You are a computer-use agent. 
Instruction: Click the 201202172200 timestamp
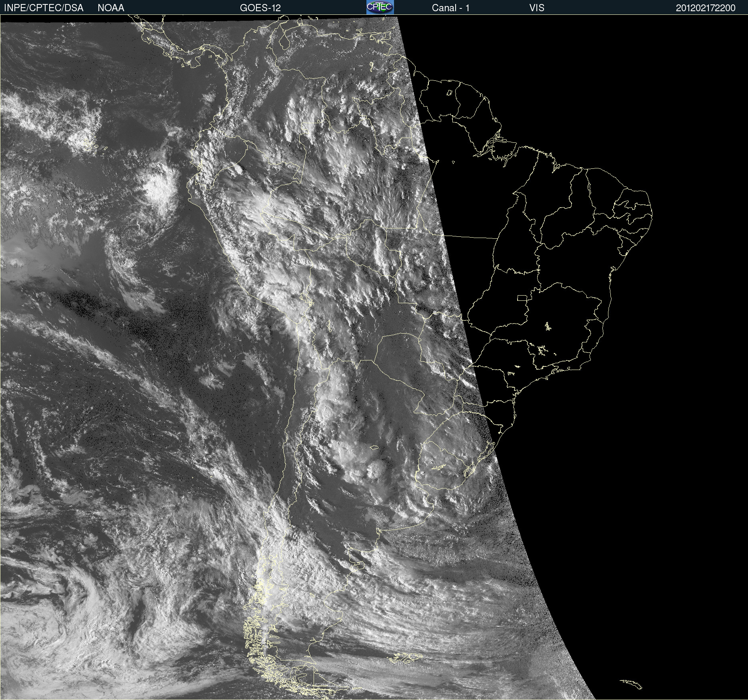[x=706, y=8]
